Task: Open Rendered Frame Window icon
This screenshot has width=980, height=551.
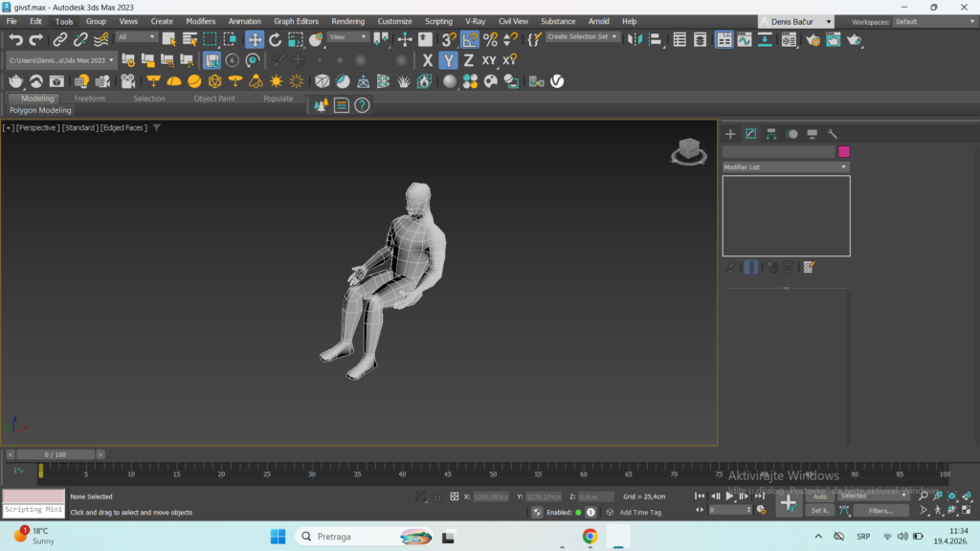Action: pyautogui.click(x=834, y=40)
